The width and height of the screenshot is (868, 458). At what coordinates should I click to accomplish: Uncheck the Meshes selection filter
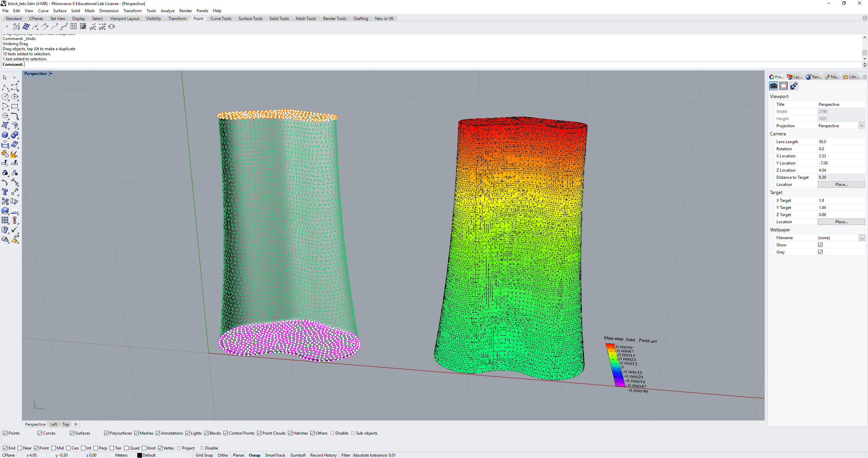pyautogui.click(x=137, y=433)
